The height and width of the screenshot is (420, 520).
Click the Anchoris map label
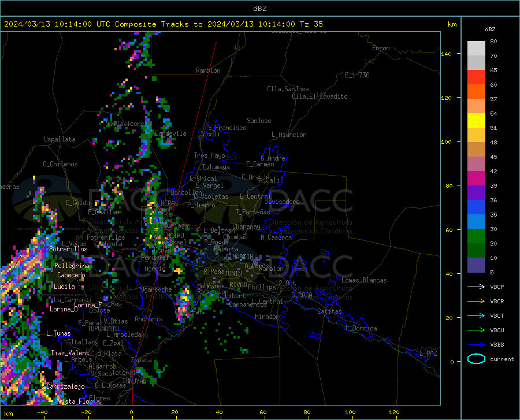point(148,319)
